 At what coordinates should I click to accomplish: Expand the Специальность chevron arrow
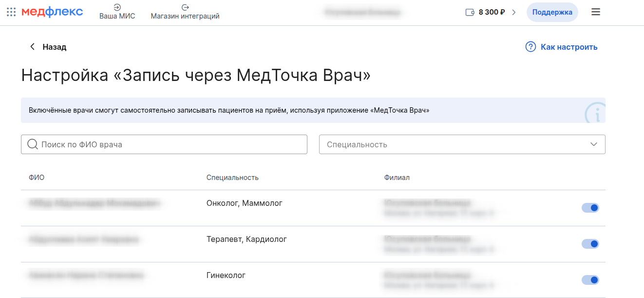click(x=593, y=144)
